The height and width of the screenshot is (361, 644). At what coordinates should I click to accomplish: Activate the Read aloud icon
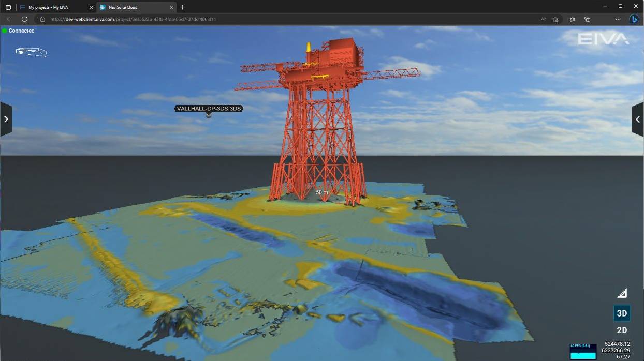[543, 19]
